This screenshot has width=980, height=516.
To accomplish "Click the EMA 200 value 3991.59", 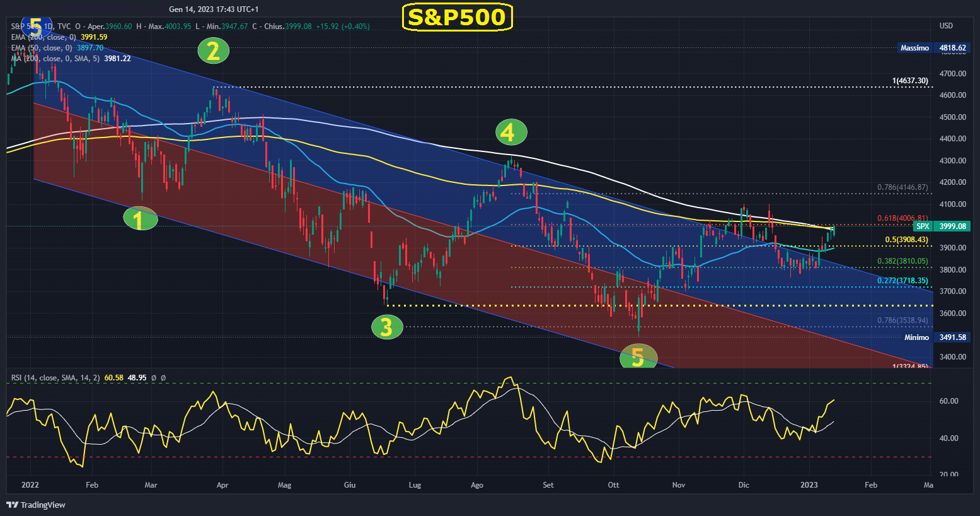I will click(x=94, y=37).
